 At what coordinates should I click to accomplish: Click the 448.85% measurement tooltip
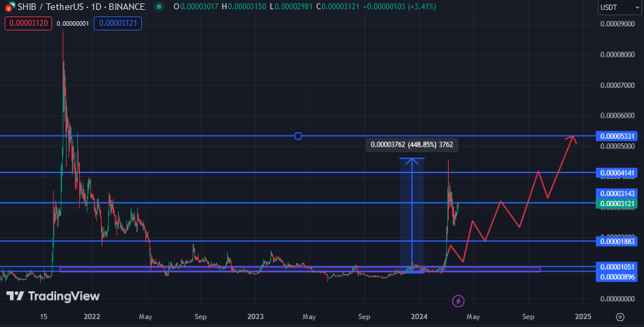pos(412,145)
